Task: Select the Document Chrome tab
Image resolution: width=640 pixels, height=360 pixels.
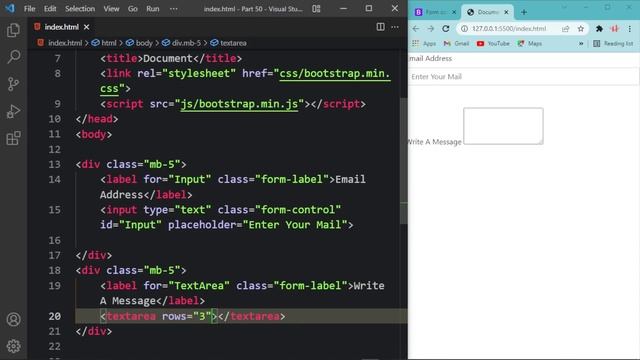Action: click(487, 12)
